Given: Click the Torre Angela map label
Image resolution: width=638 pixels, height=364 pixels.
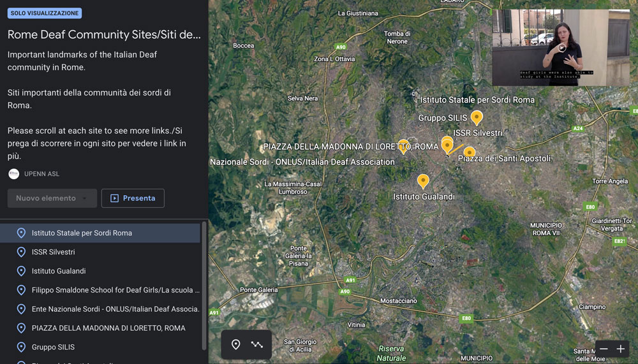Looking at the screenshot, I should coord(609,182).
